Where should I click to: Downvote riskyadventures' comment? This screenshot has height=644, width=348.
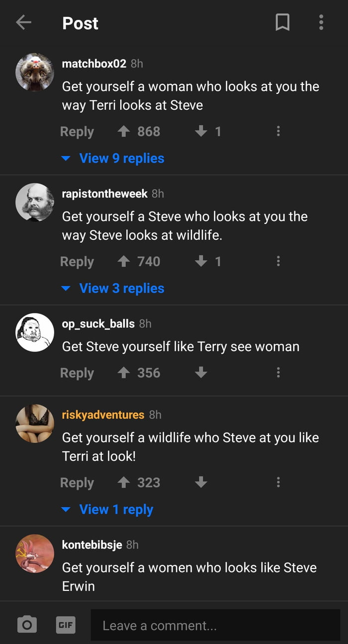click(x=201, y=482)
